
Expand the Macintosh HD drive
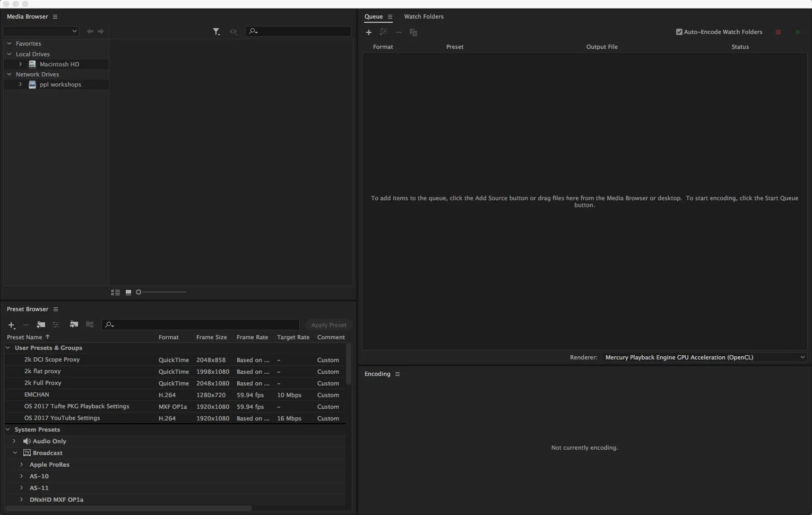(x=20, y=64)
